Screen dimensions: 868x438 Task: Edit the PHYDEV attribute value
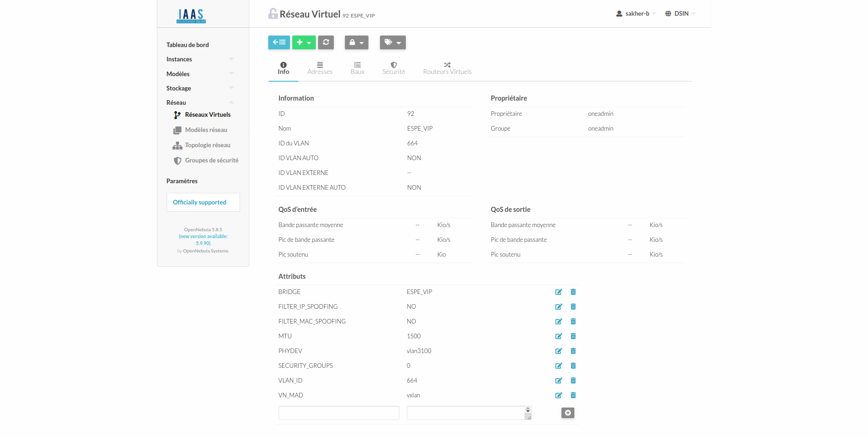point(559,351)
